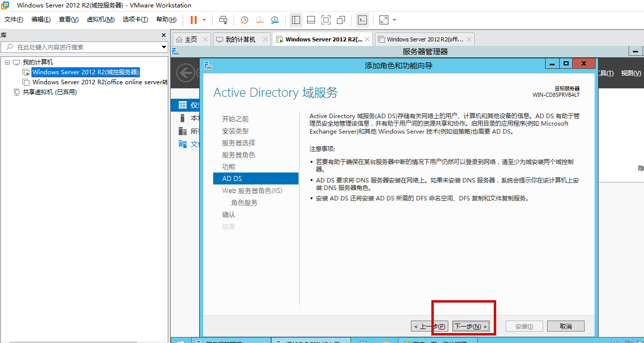The image size is (644, 343).
Task: Click the library search input field
Action: click(x=84, y=47)
